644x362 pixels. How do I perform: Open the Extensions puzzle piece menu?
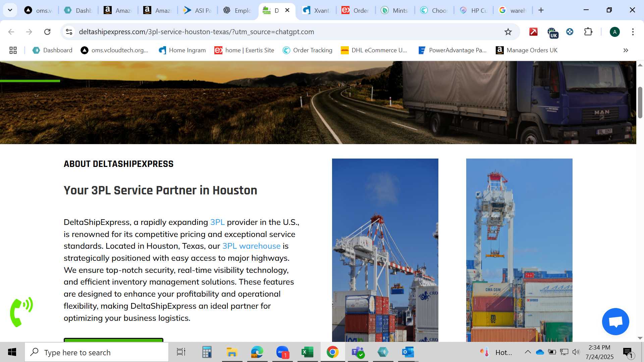pyautogui.click(x=588, y=32)
